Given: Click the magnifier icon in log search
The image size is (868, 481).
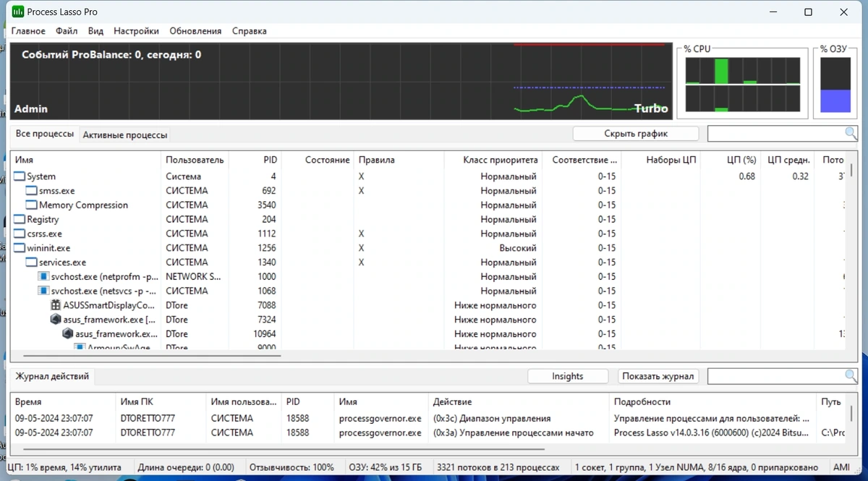Looking at the screenshot, I should click(851, 375).
